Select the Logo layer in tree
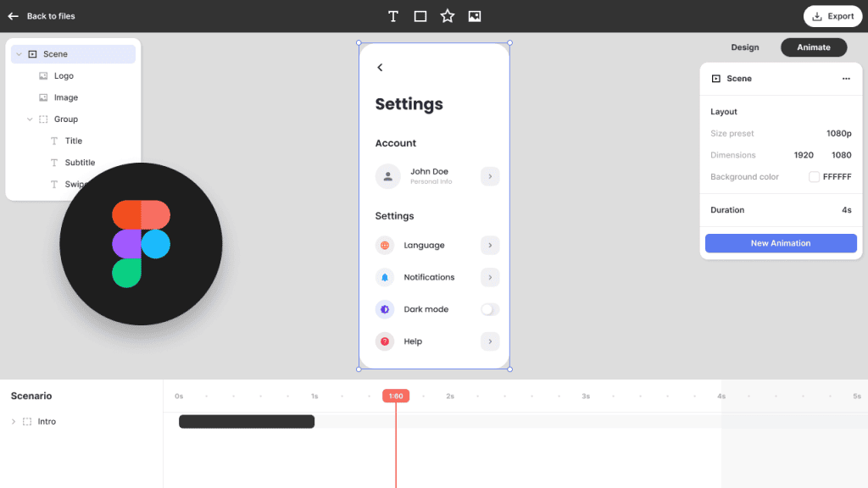The height and width of the screenshot is (488, 868). click(x=64, y=76)
